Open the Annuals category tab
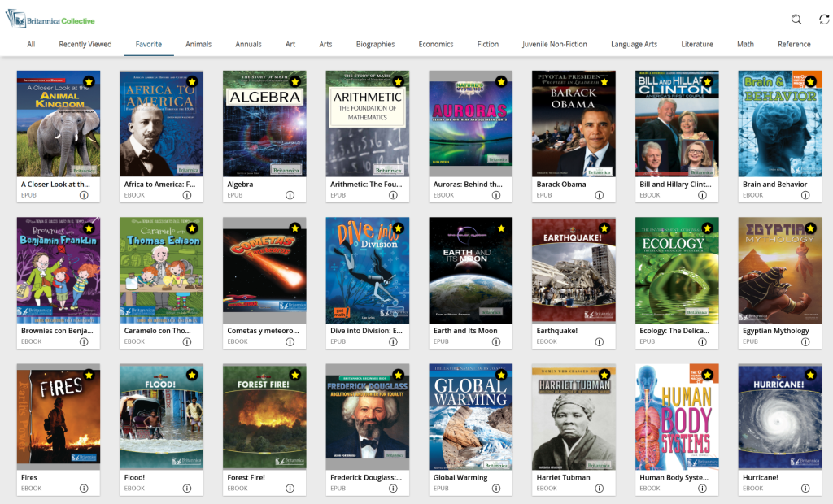The image size is (833, 504). click(248, 44)
